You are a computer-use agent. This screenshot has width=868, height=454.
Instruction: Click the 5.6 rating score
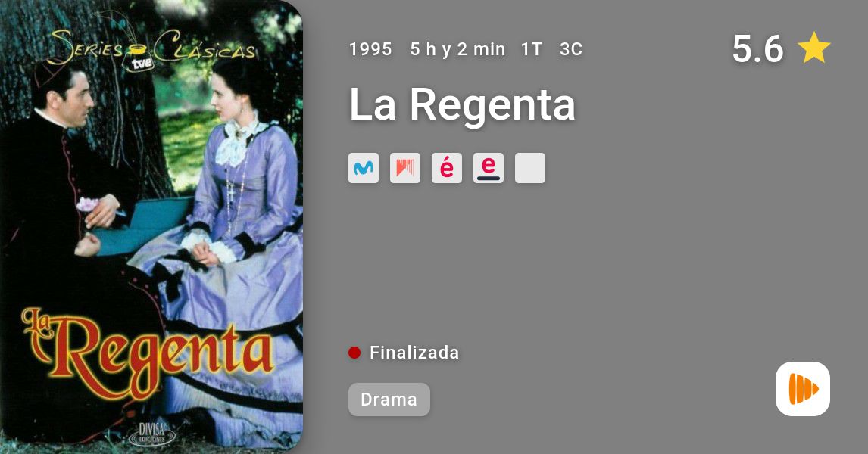pyautogui.click(x=757, y=48)
